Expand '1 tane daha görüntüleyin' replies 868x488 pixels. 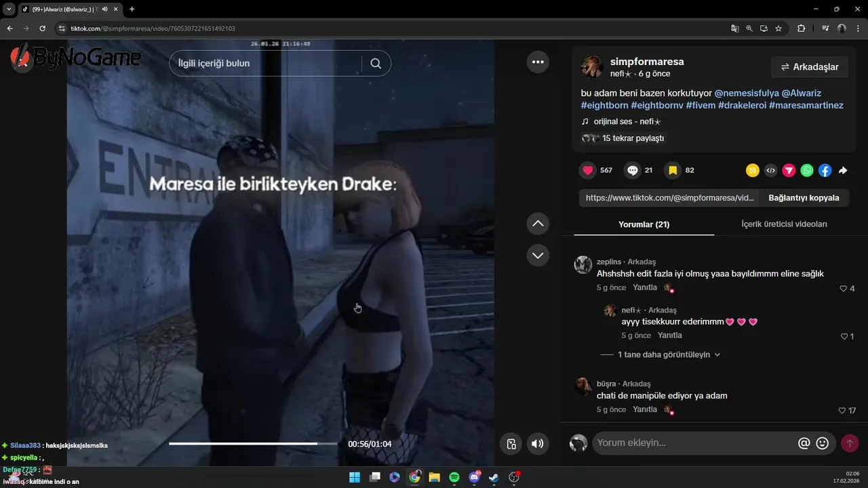coord(669,354)
